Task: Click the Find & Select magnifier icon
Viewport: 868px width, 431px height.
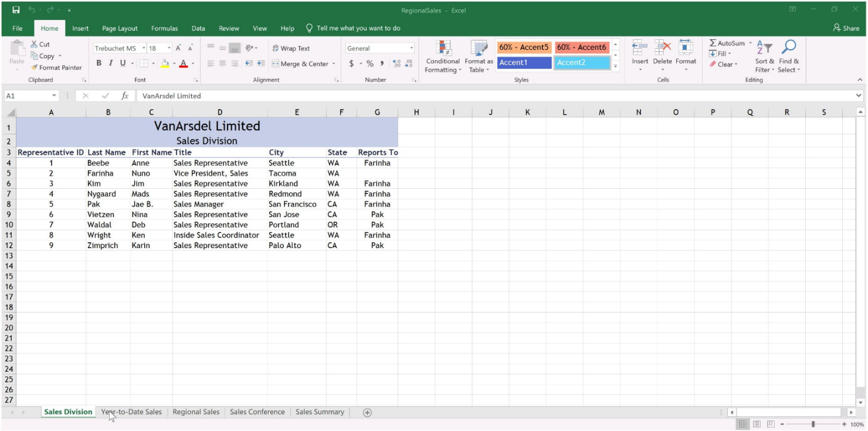Action: 789,47
